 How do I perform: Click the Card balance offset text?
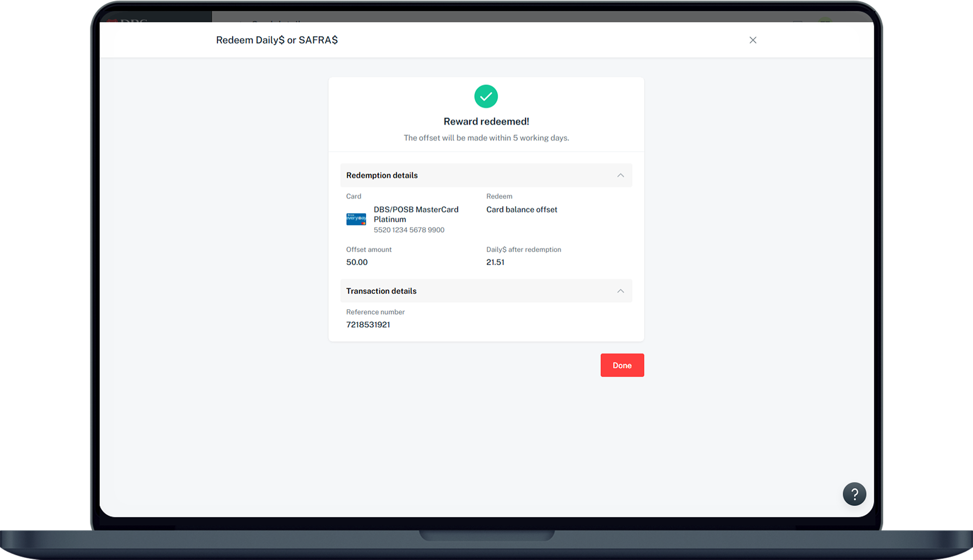click(x=522, y=210)
